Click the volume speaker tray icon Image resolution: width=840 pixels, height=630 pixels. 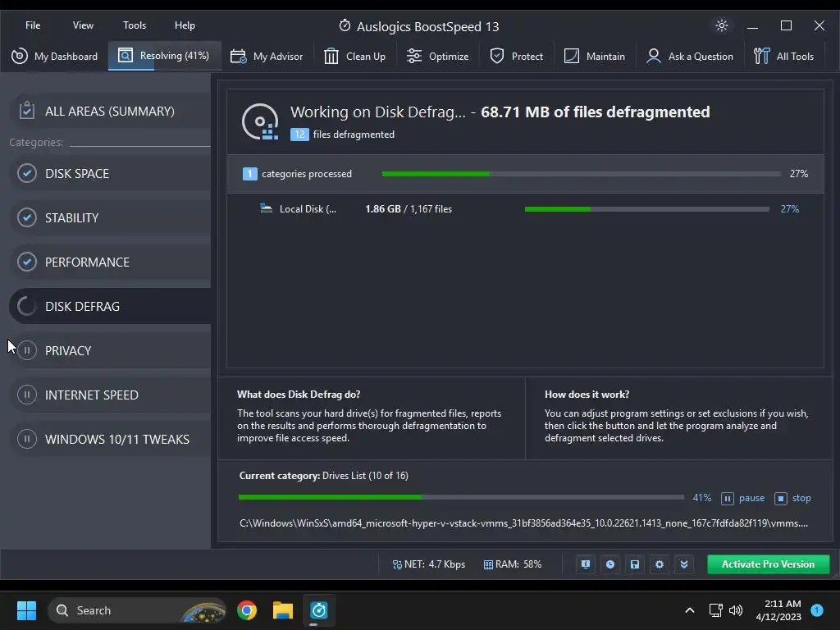pyautogui.click(x=736, y=610)
